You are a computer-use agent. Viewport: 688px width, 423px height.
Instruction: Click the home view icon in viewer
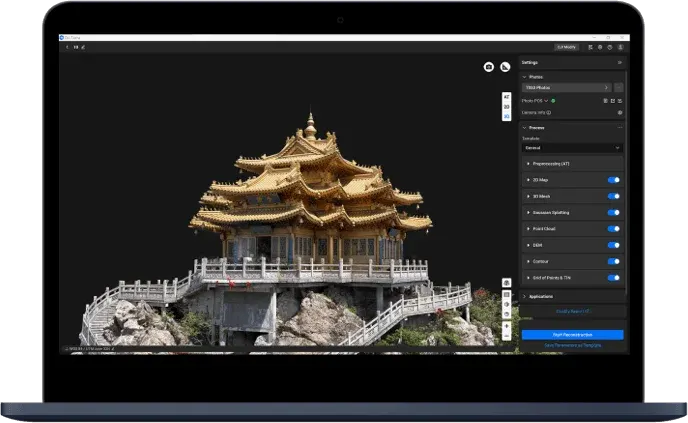[506, 283]
